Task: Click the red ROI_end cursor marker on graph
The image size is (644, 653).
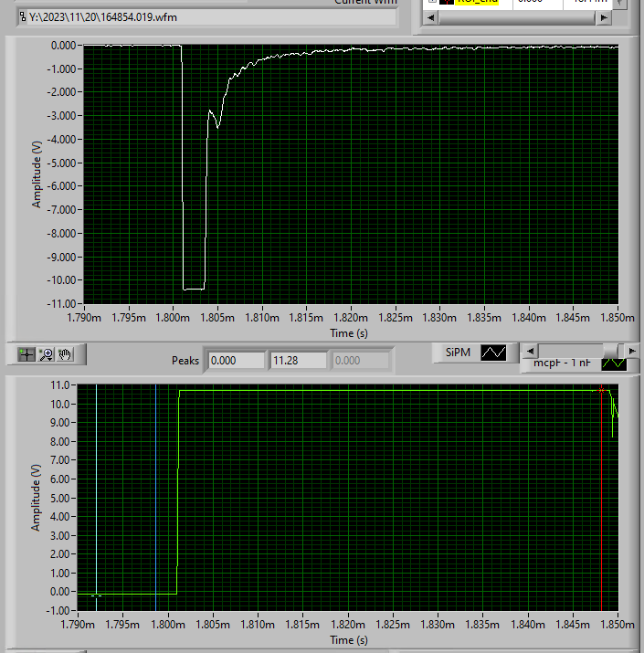Action: point(601,390)
